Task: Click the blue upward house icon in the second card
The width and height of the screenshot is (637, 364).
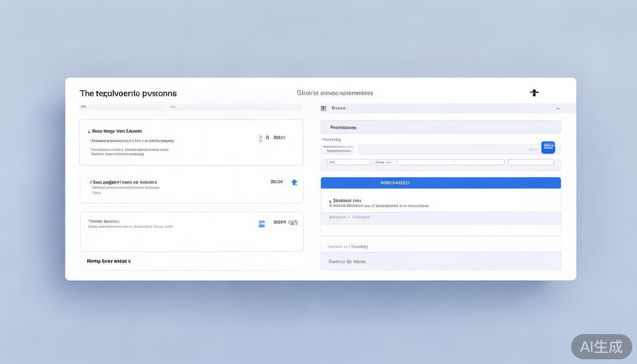Action: [294, 182]
